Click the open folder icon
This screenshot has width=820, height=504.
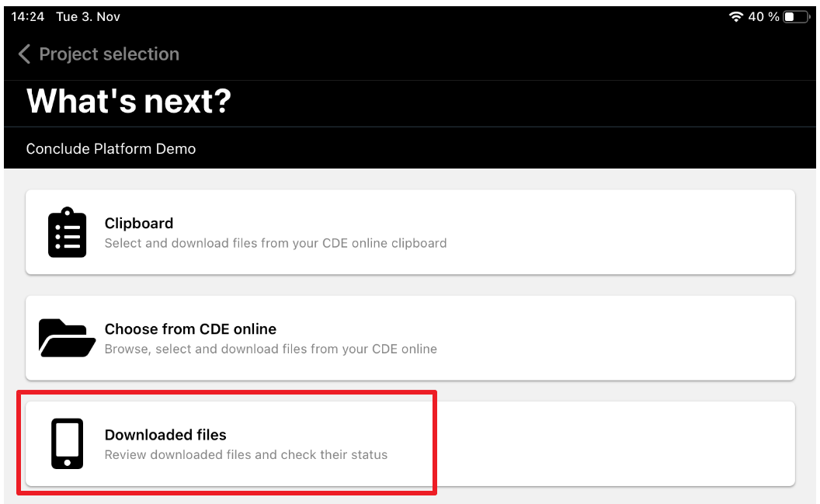tap(67, 338)
